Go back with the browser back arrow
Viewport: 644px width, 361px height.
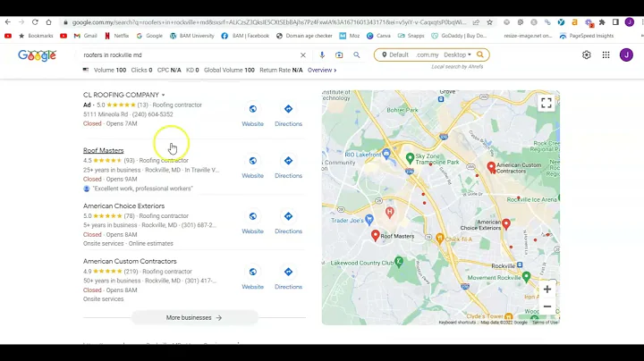pos(8,22)
